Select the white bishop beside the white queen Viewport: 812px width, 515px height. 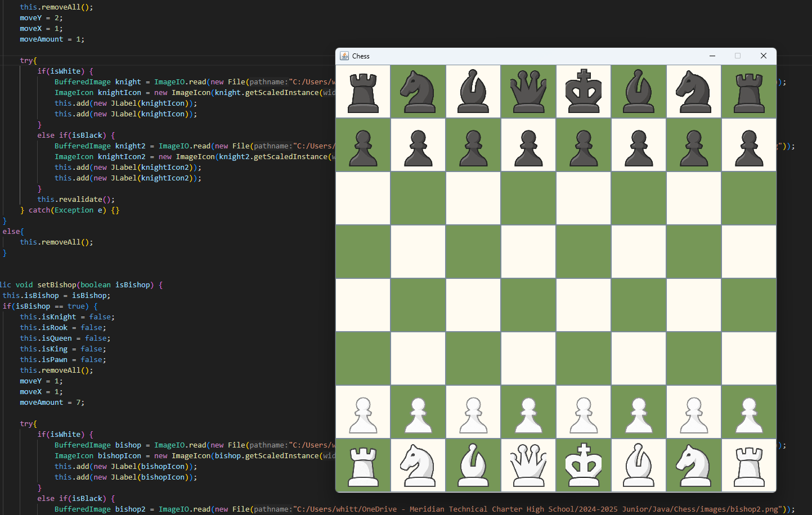[x=473, y=465]
